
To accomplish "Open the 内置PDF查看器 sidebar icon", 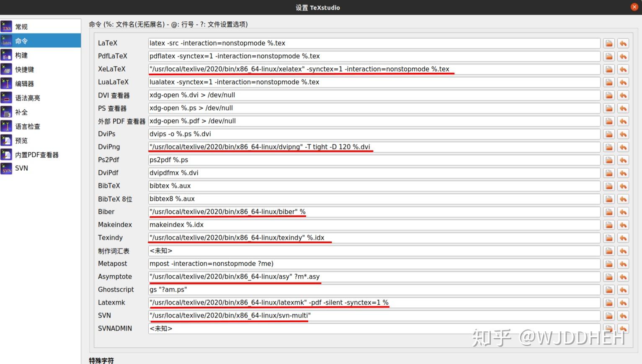I will click(6, 155).
